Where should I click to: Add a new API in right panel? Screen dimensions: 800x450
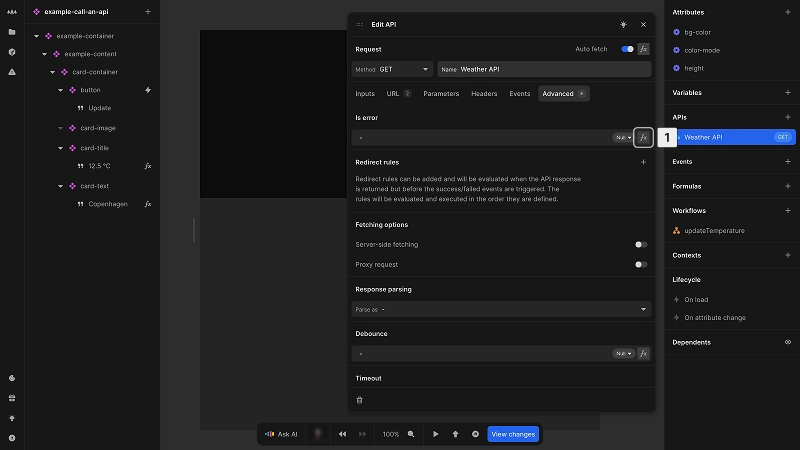tap(788, 117)
